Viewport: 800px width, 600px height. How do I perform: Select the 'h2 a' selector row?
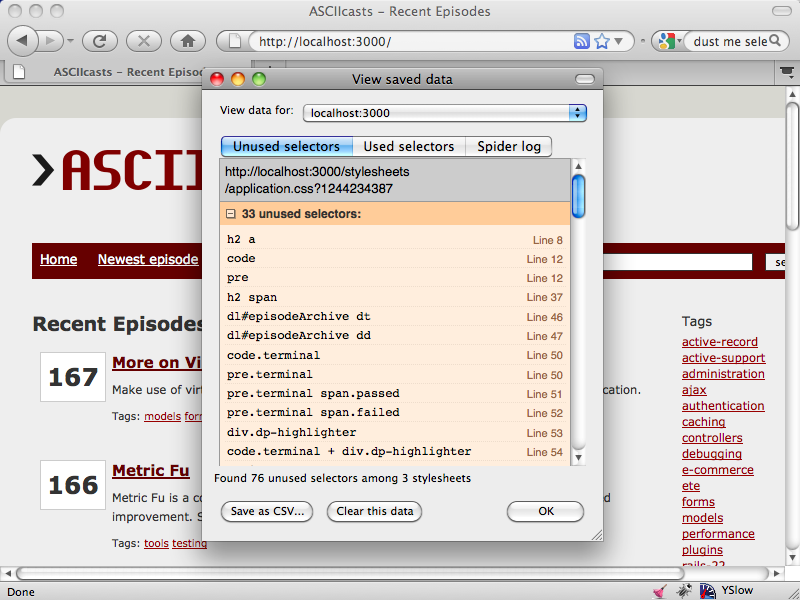[x=395, y=239]
